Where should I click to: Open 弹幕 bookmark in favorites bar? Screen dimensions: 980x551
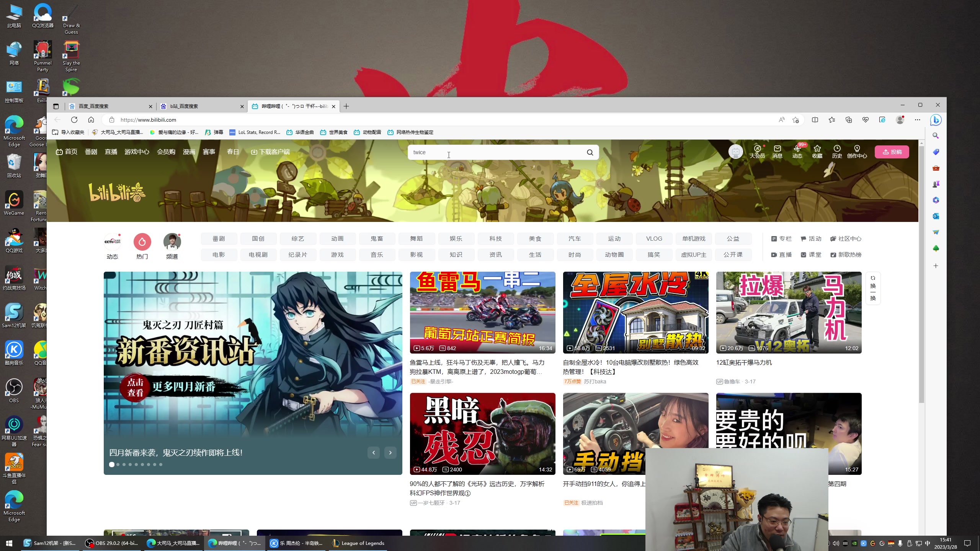pyautogui.click(x=214, y=132)
